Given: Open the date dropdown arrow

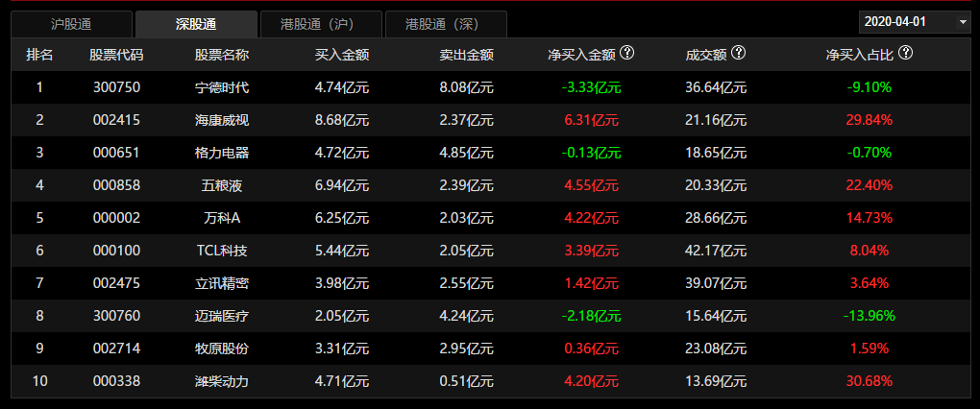Looking at the screenshot, I should pyautogui.click(x=961, y=23).
